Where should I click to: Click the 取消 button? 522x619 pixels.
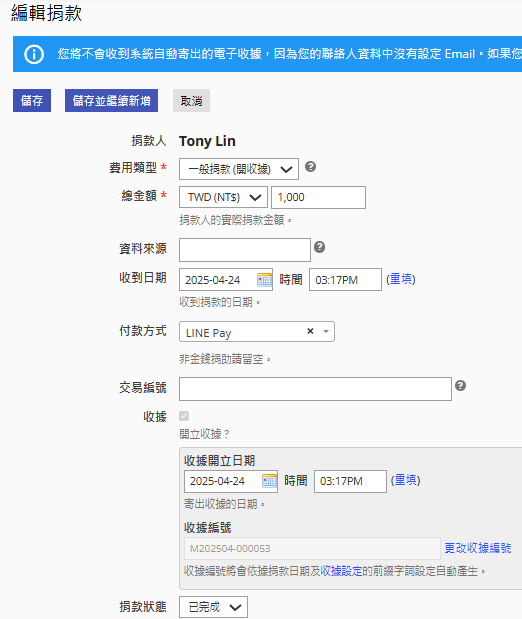192,101
